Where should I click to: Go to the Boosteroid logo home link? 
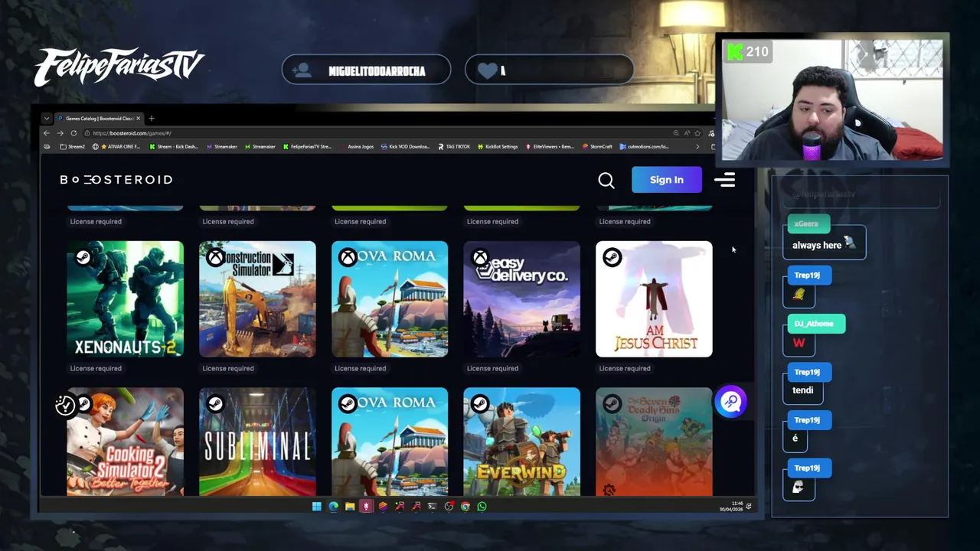pyautogui.click(x=116, y=180)
